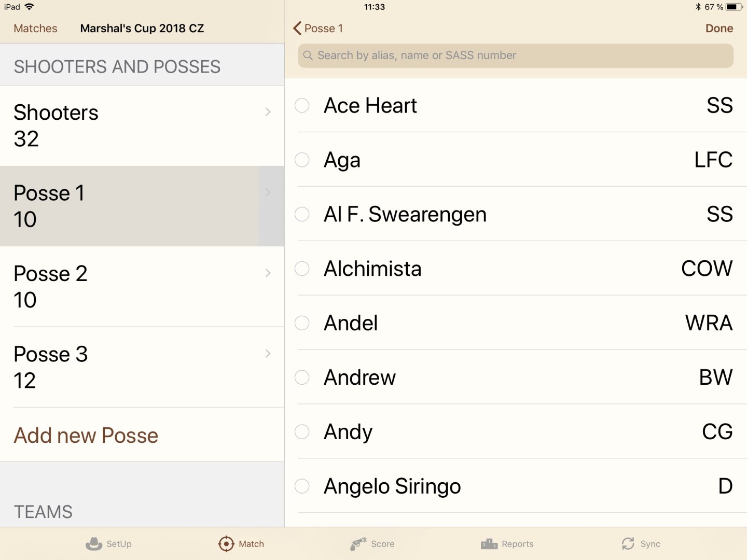This screenshot has height=560, width=747.
Task: Select the Angelo Siringo radio circle
Action: point(302,486)
